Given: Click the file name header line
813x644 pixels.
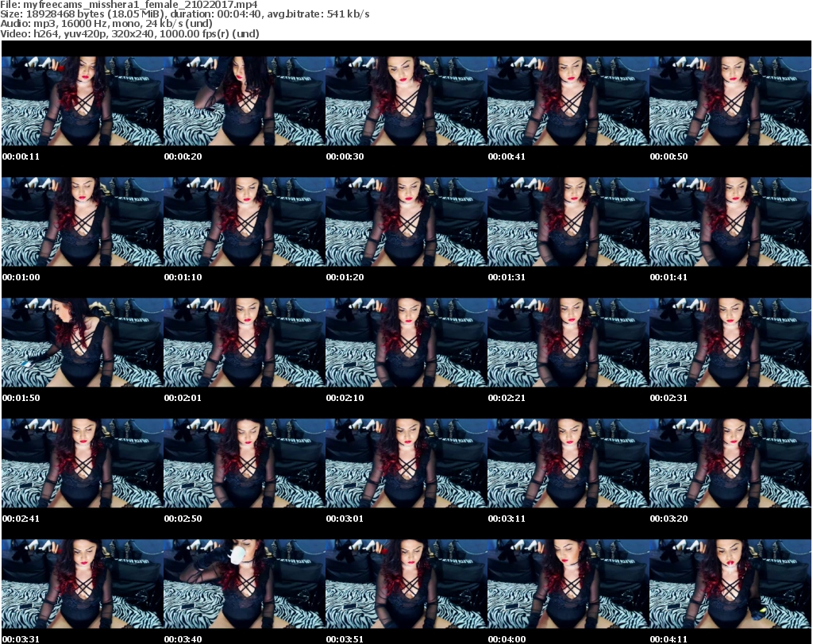Looking at the screenshot, I should coord(129,4).
